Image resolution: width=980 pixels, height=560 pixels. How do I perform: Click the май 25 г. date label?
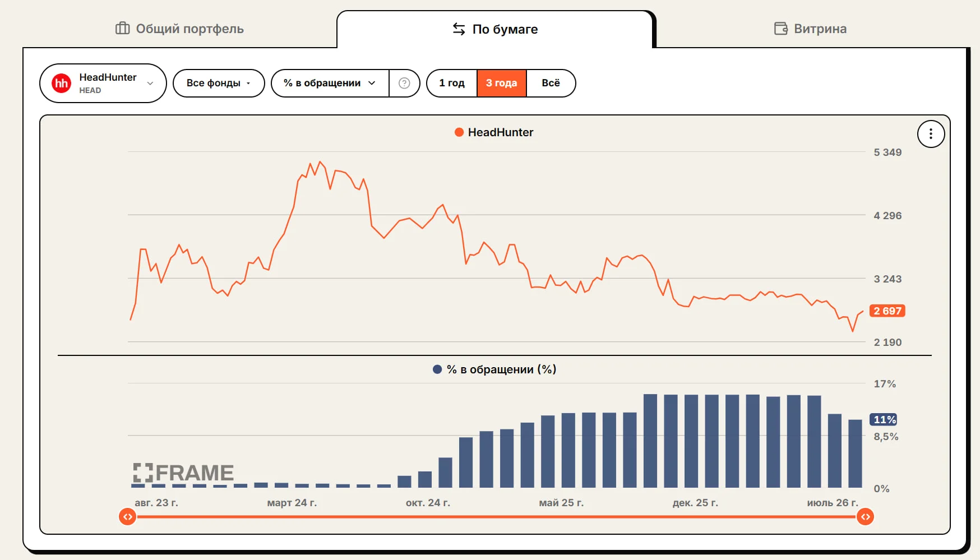coord(561,503)
